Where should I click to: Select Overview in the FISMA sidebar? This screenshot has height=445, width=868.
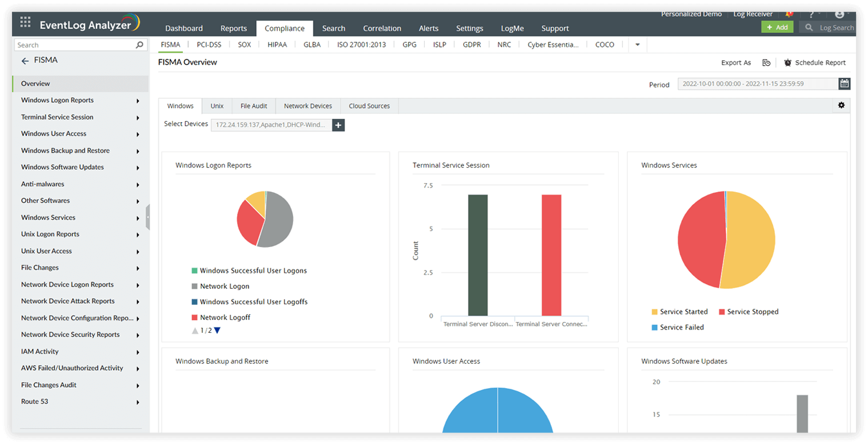[80, 84]
